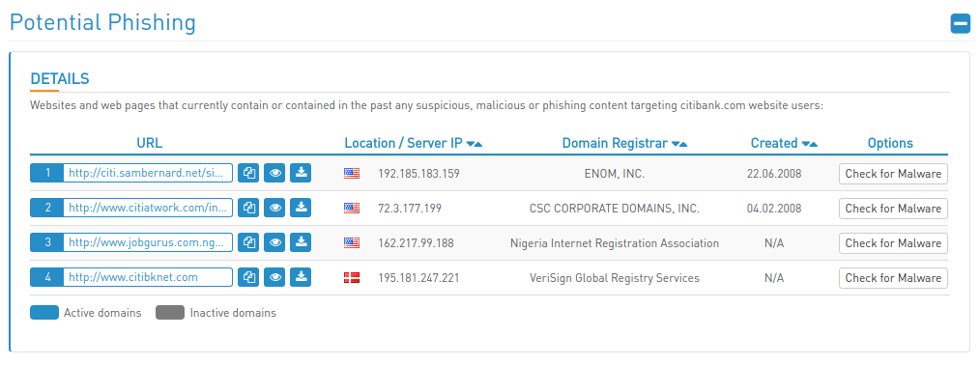Check for Malware on citibknet.com row
Viewport: 980px width, 365px height.
point(893,278)
